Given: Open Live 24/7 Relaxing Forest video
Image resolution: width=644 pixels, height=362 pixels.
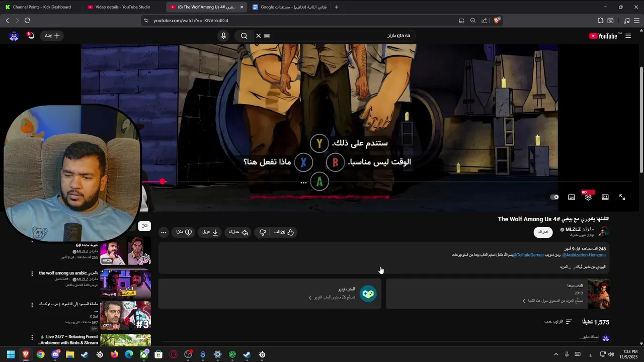Looking at the screenshot, I should [125, 340].
